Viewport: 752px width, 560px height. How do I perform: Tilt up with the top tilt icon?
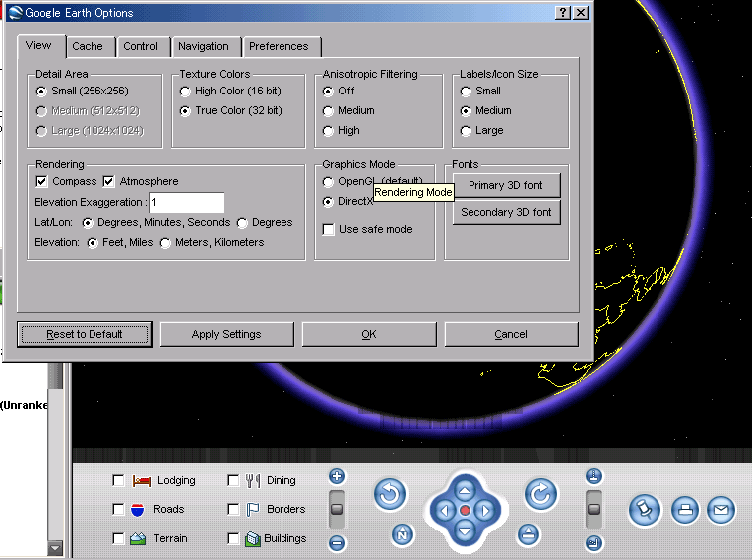[594, 476]
